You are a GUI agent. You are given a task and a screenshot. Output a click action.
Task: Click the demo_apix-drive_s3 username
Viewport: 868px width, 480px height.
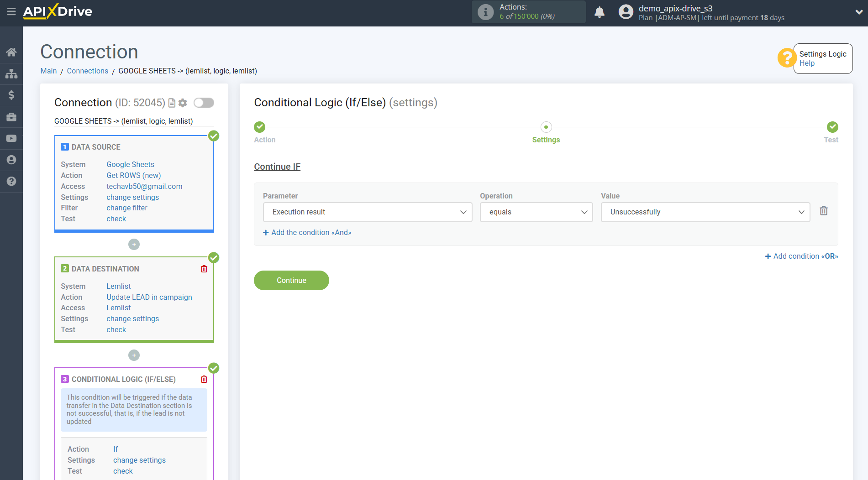click(675, 8)
